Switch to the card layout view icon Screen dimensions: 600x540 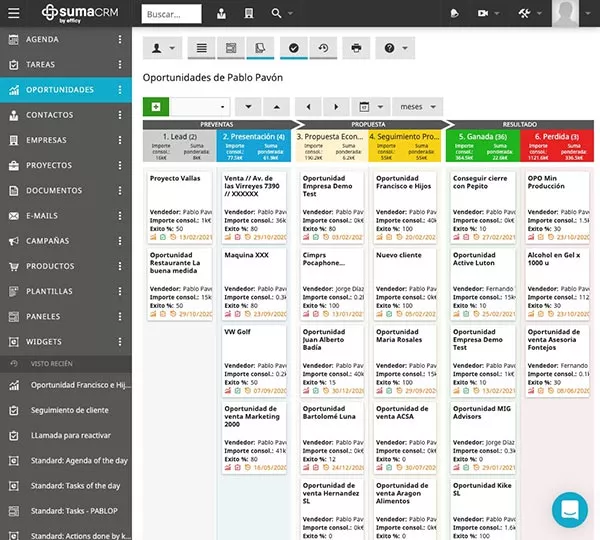click(231, 48)
